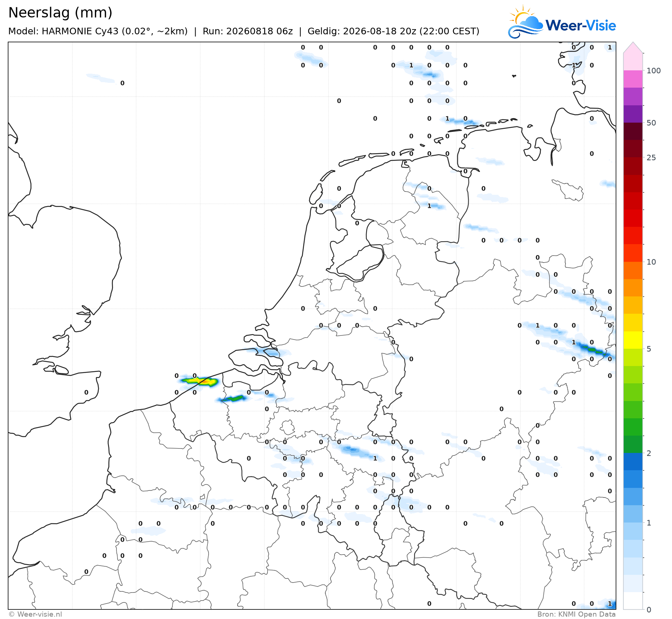Select the pink arrow atop the color scale

633,48
